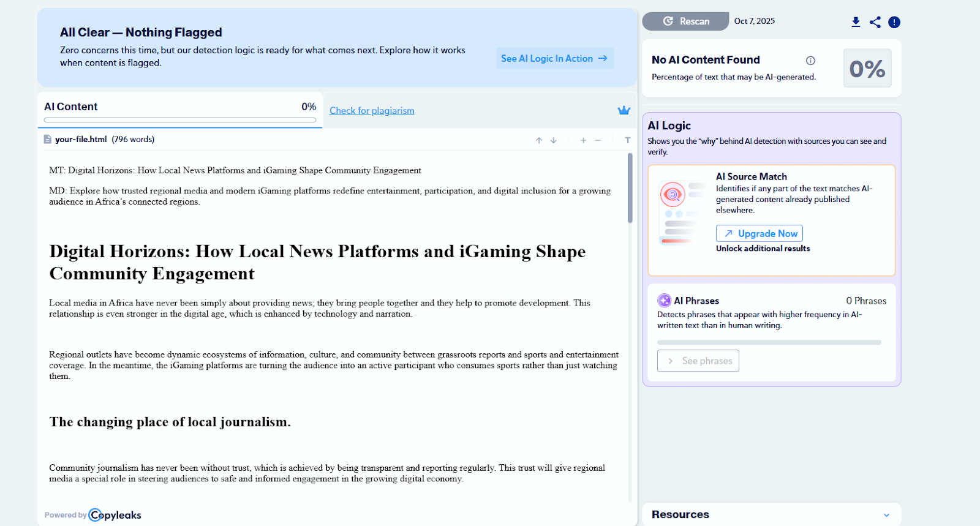Open the Check for plagiarism tab
Viewport: 980px width, 526px height.
[372, 111]
